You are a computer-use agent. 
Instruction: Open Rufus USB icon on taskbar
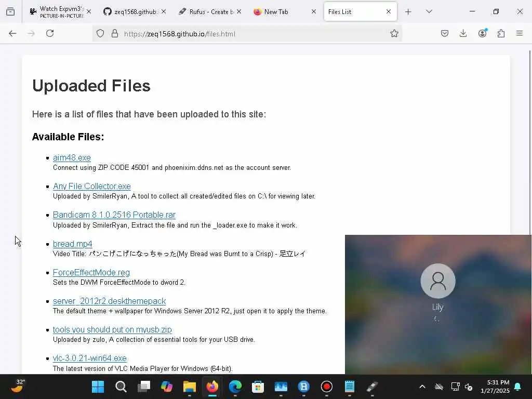pyautogui.click(x=372, y=387)
